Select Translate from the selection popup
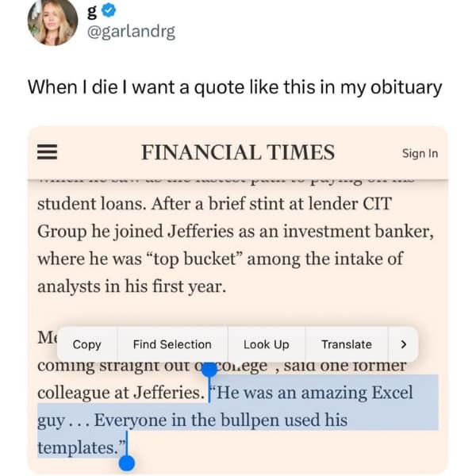Screen dimensions: 476x476 [346, 344]
